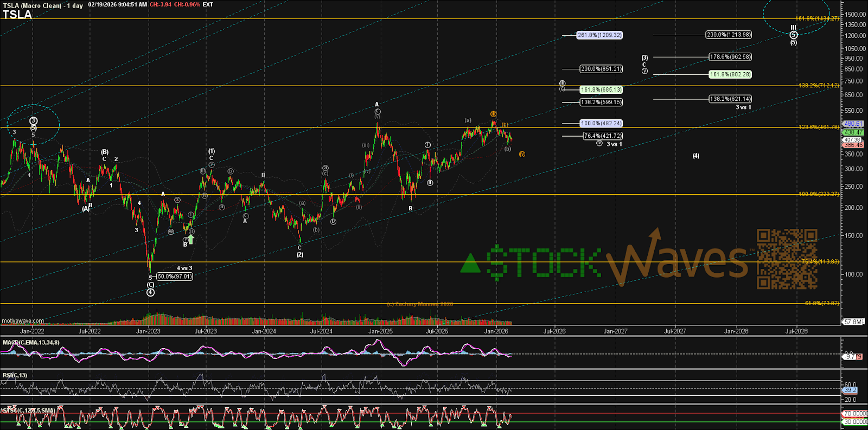Viewport: 868px width, 430px height.
Task: Open the RSI(C,13) study label
Action: pos(15,375)
